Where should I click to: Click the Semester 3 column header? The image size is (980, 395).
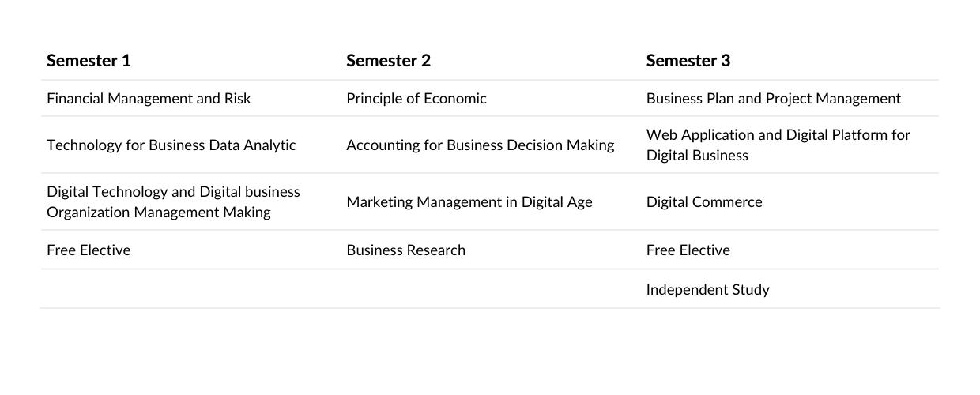click(688, 60)
